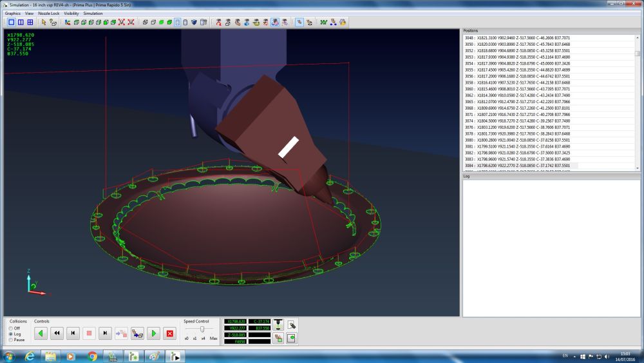This screenshot has width=644, height=363.
Task: Open Google Chrome from the taskbar
Action: [x=91, y=356]
